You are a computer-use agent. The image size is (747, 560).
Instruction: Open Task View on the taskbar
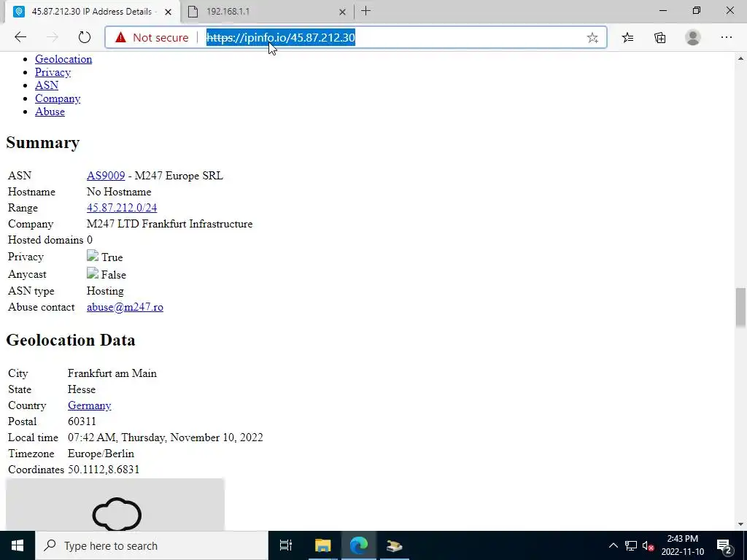click(x=285, y=545)
